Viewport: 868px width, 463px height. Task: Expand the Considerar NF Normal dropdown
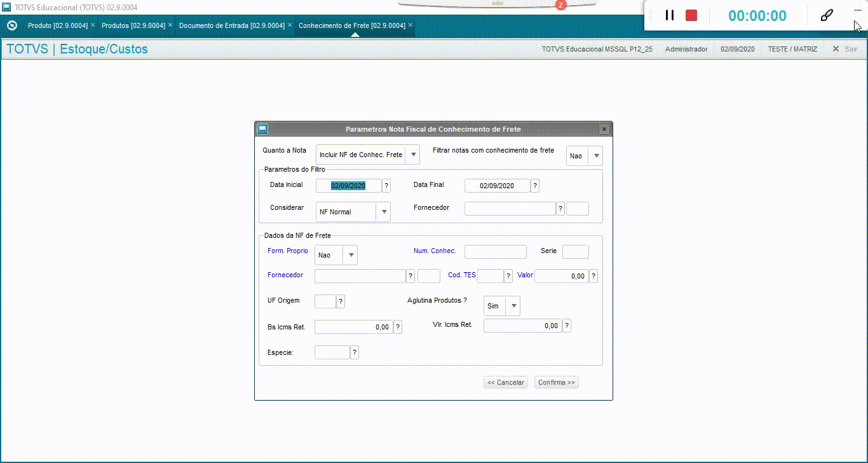point(383,212)
